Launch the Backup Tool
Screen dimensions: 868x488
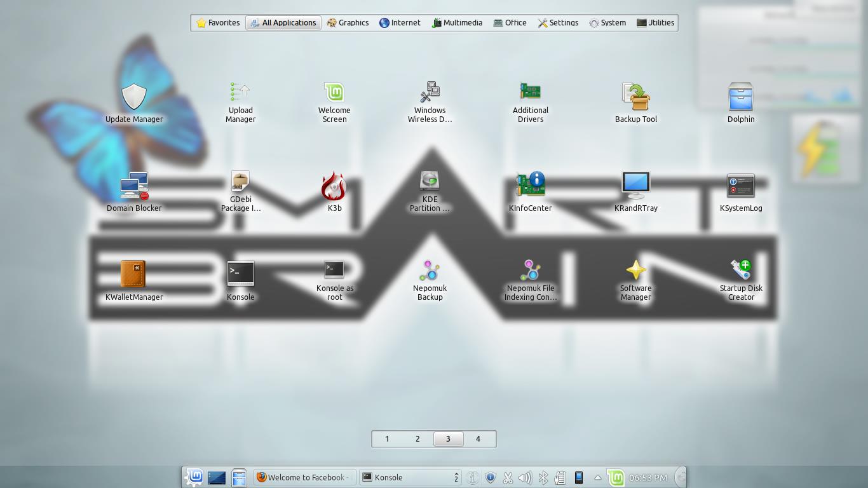[636, 102]
